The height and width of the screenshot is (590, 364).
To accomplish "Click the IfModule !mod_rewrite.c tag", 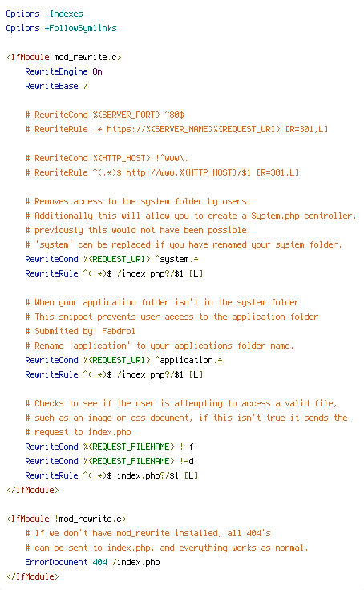I will (67, 519).
